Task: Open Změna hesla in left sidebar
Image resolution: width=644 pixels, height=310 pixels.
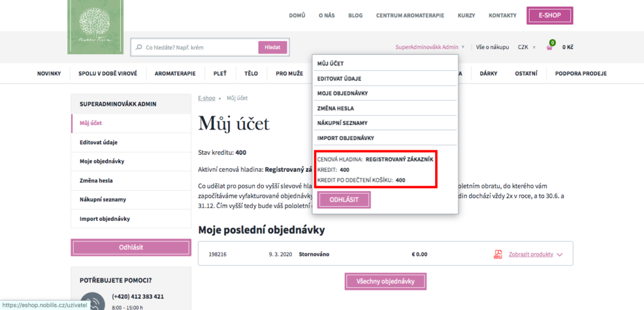Action: pos(131,180)
